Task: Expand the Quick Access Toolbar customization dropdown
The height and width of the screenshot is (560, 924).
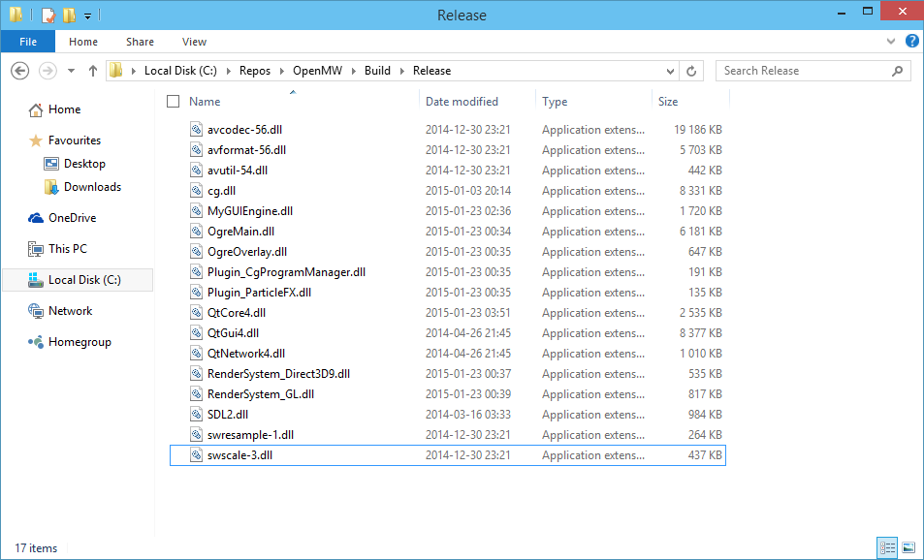Action: click(x=87, y=15)
